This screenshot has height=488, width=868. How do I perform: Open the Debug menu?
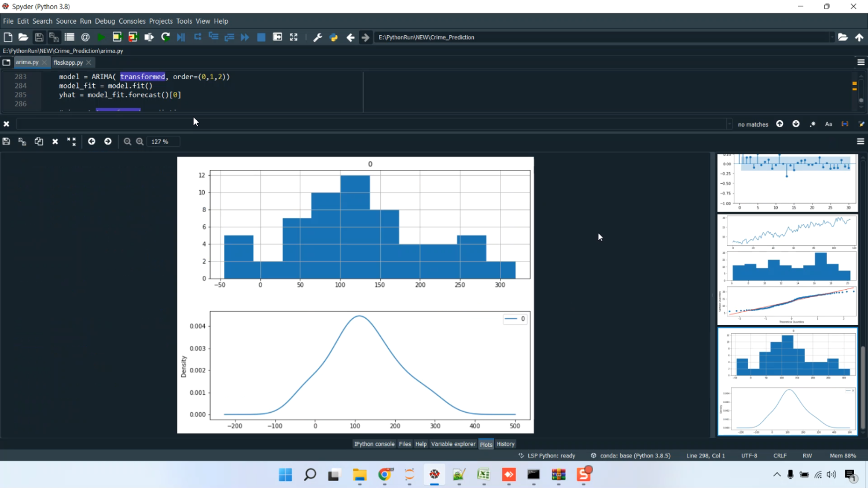(105, 21)
